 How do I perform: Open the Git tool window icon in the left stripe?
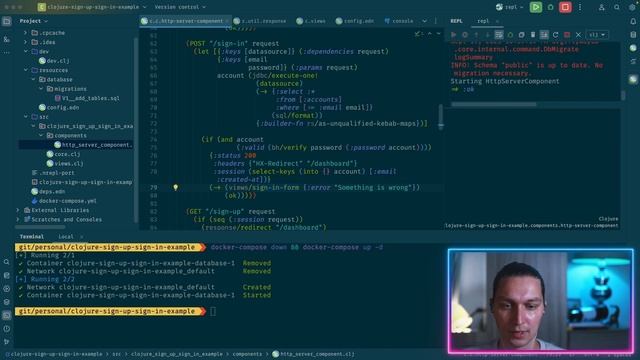[x=7, y=342]
